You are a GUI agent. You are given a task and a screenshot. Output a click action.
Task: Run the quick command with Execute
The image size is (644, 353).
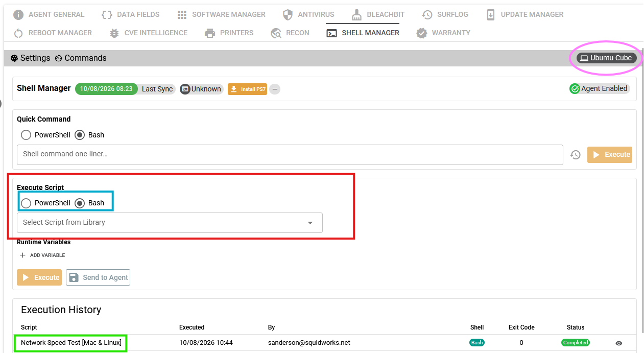[610, 155]
